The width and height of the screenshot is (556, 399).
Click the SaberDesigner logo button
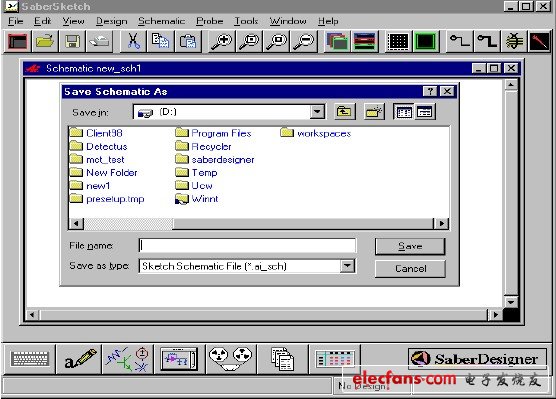pyautogui.click(x=477, y=359)
